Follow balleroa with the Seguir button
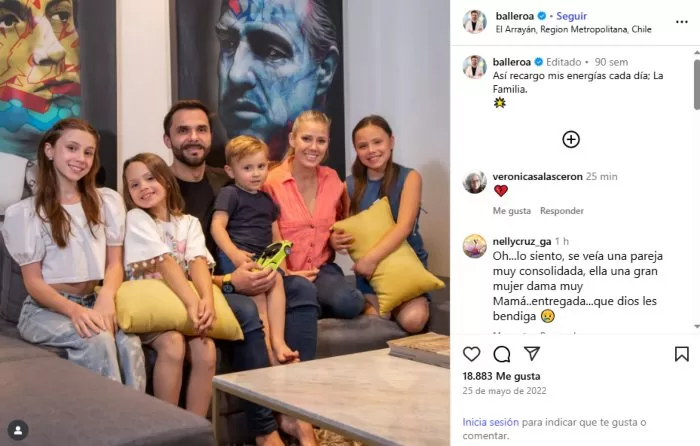700x446 pixels. 571,16
